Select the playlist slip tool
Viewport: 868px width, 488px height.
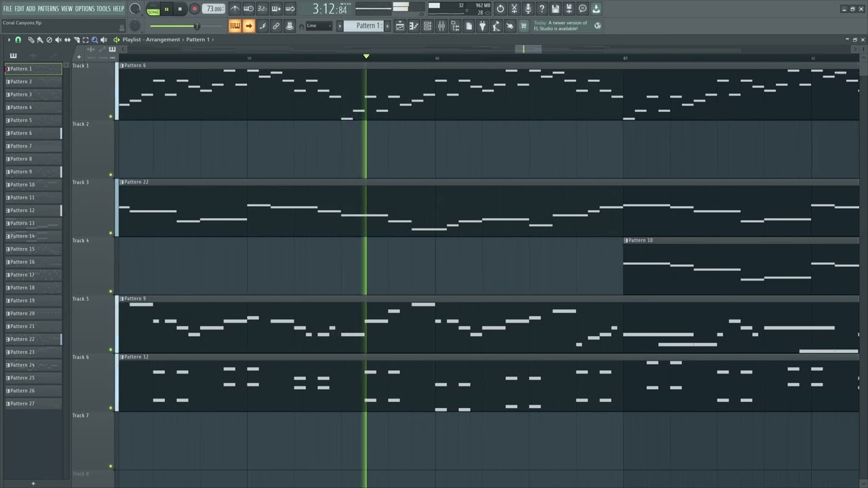click(x=67, y=40)
